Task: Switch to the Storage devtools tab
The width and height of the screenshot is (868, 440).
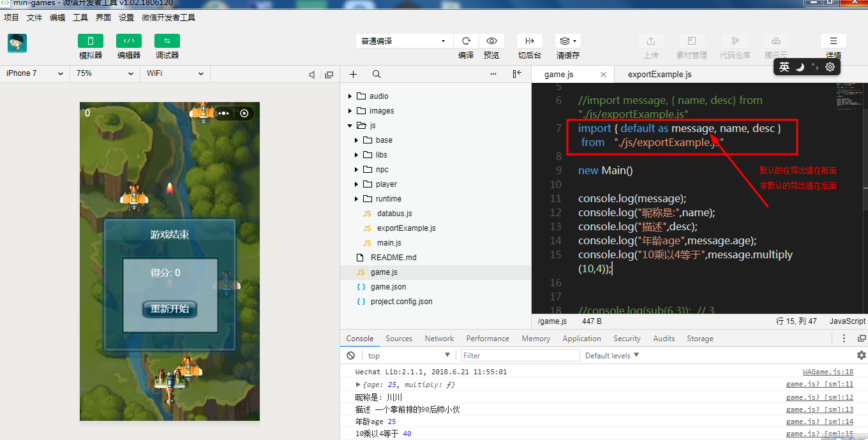Action: (x=700, y=339)
